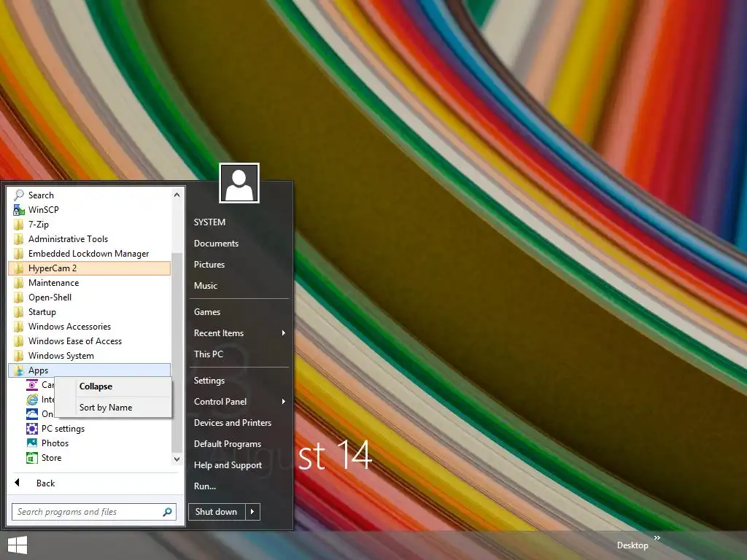
Task: Open Documents from the start menu
Action: pyautogui.click(x=216, y=244)
